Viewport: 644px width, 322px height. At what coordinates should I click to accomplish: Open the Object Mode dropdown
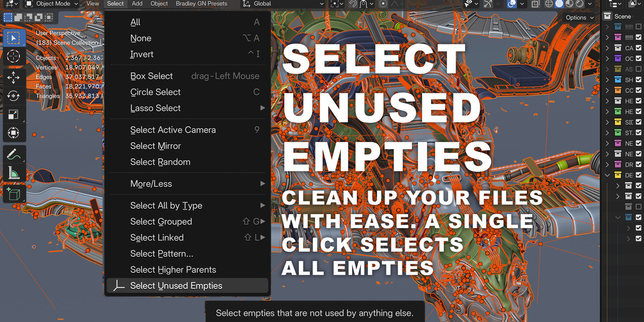53,4
